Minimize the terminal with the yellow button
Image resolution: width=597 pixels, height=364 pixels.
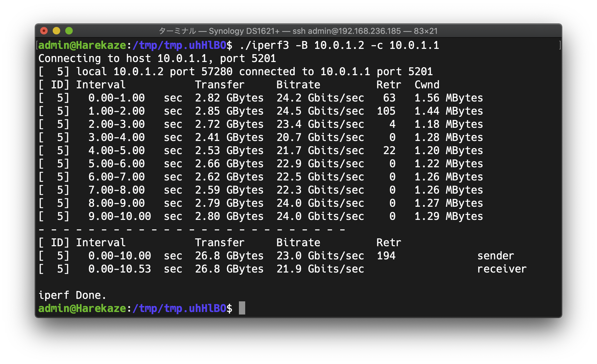pos(56,31)
